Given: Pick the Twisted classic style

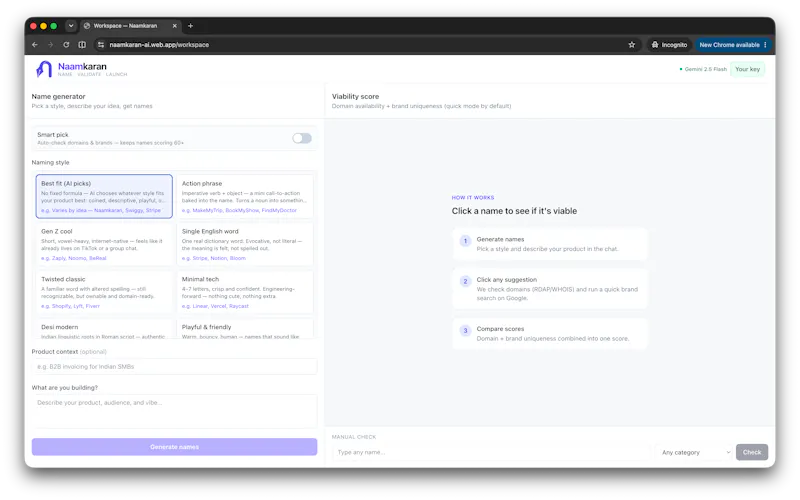Looking at the screenshot, I should click(104, 292).
